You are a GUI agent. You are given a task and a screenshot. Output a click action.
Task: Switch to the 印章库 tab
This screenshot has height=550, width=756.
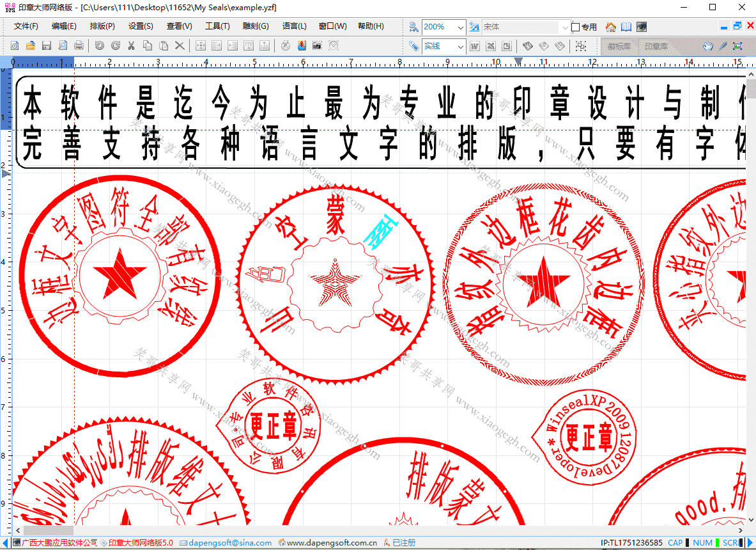coord(656,46)
